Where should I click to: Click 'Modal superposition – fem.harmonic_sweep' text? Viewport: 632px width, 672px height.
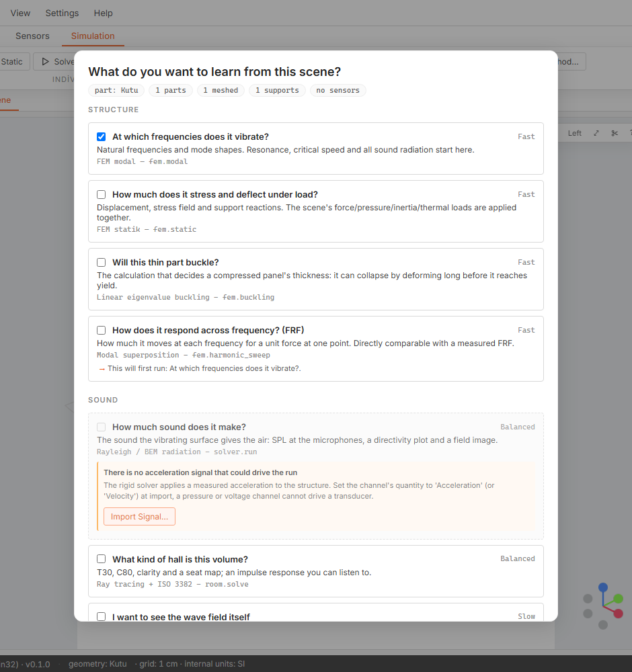click(184, 355)
